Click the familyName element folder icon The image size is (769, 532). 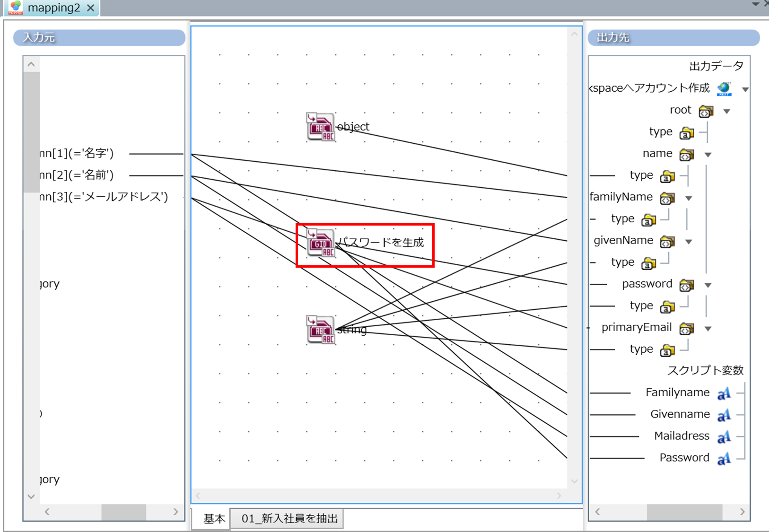(667, 198)
